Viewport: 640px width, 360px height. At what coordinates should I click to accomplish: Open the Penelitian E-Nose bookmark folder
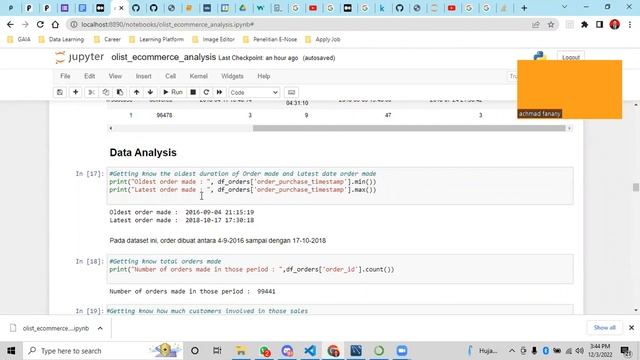[x=270, y=39]
